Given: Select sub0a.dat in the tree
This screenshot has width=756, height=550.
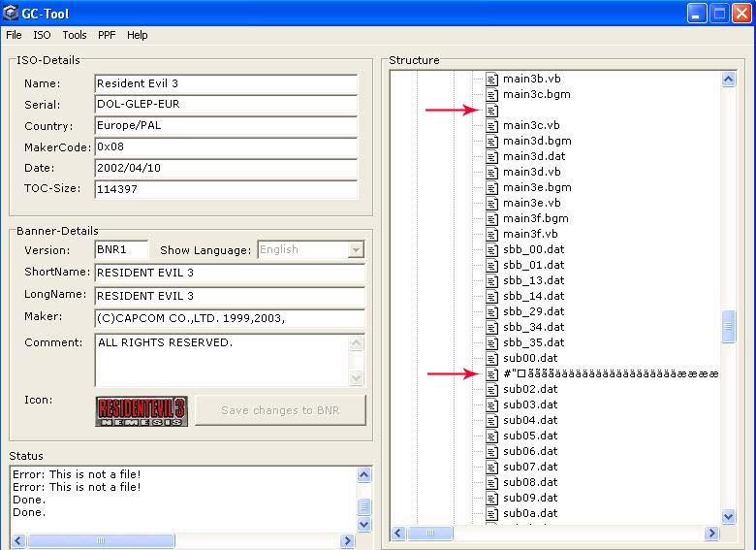Looking at the screenshot, I should coord(530,513).
